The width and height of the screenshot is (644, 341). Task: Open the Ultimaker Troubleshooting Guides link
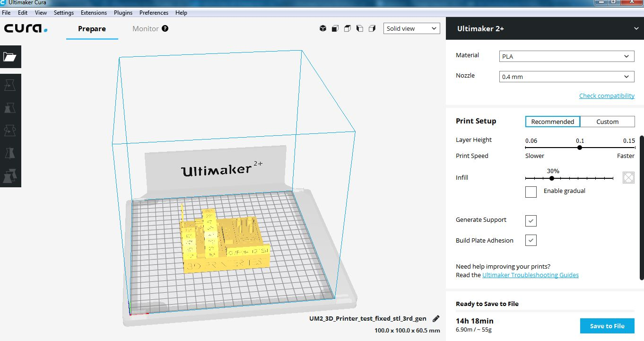click(x=531, y=275)
